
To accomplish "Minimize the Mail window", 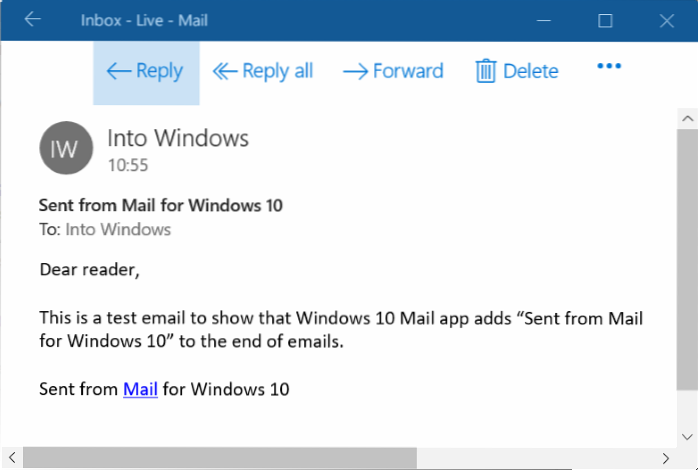I will click(x=543, y=20).
